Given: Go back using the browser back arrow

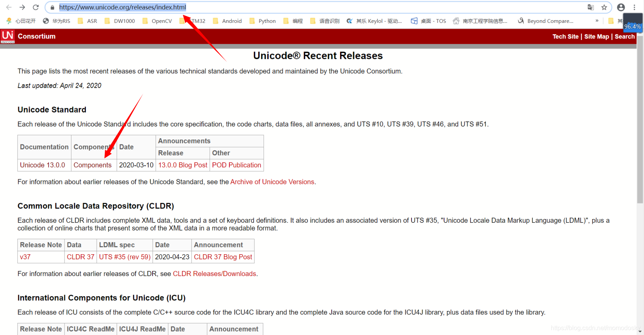Looking at the screenshot, I should (x=9, y=7).
